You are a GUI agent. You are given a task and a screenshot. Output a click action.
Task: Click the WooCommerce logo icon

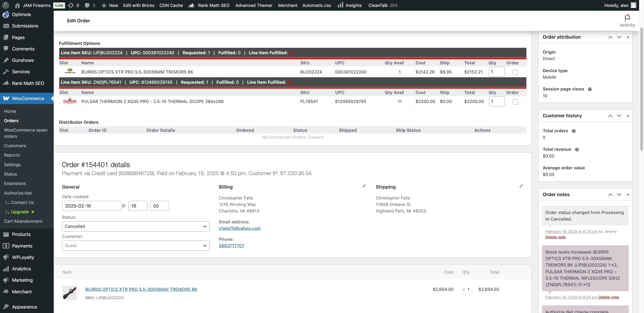pos(6,99)
